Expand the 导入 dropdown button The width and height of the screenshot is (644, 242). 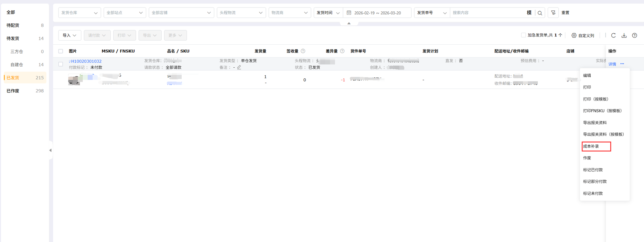pyautogui.click(x=69, y=35)
